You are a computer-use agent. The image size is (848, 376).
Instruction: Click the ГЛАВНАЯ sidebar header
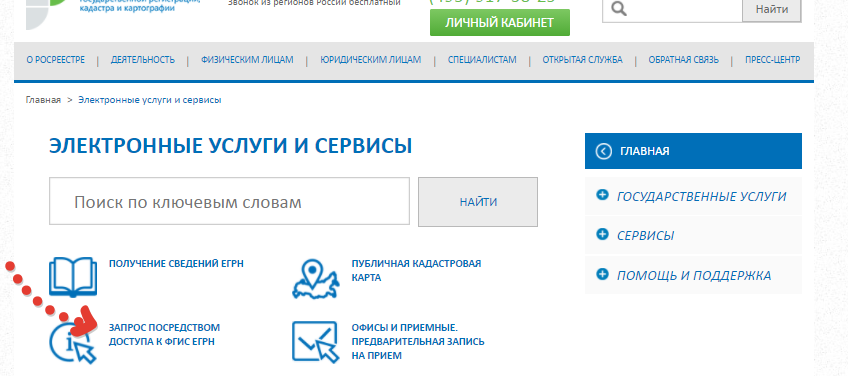coord(693,151)
